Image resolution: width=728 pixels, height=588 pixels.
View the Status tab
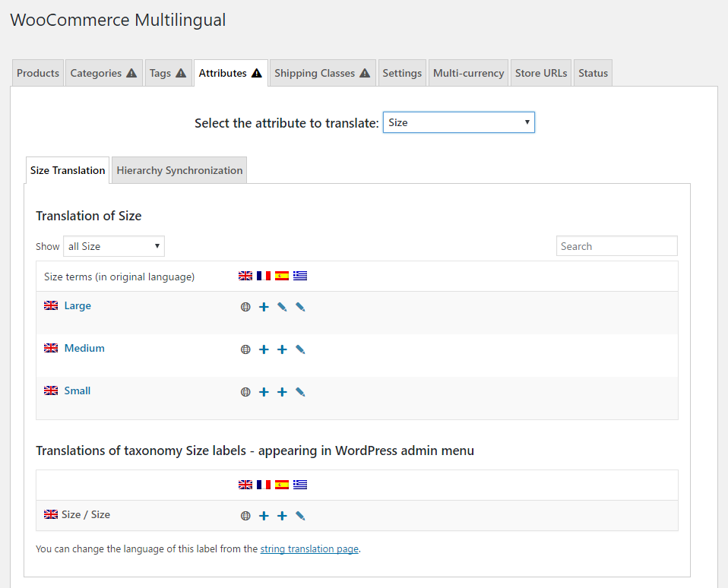pyautogui.click(x=593, y=73)
